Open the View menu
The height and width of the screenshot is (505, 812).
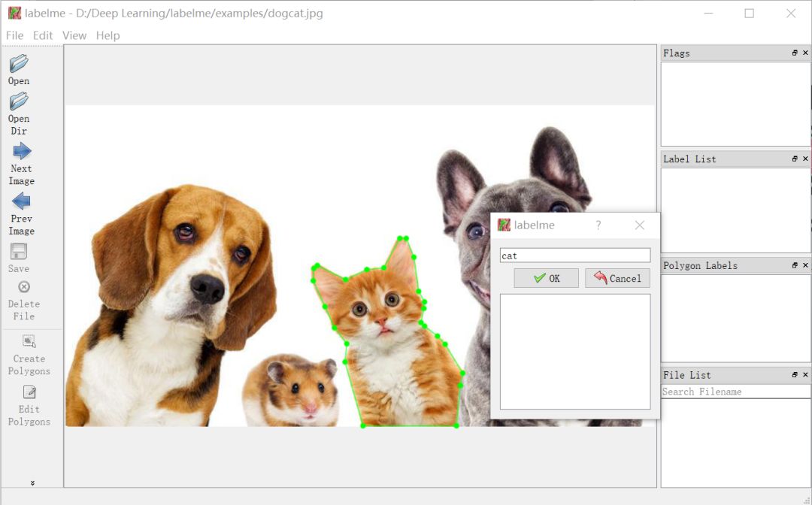[74, 35]
